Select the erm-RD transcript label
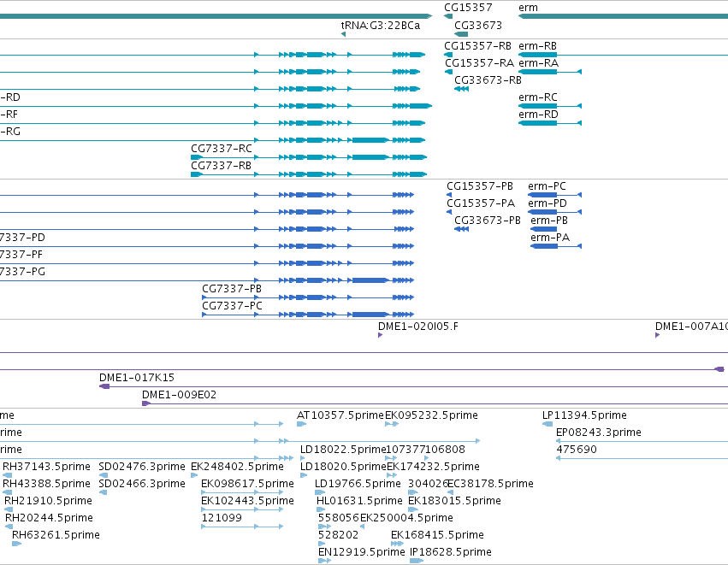 [539, 115]
